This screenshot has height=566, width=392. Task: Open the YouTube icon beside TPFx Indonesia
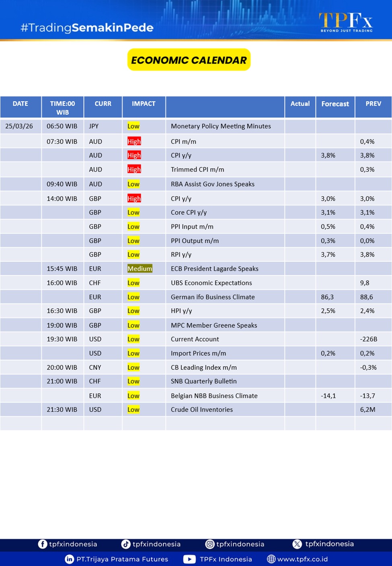(189, 559)
